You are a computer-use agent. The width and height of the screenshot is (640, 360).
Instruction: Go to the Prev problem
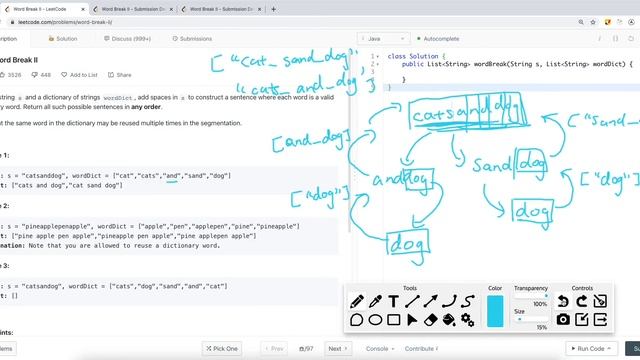click(x=274, y=349)
